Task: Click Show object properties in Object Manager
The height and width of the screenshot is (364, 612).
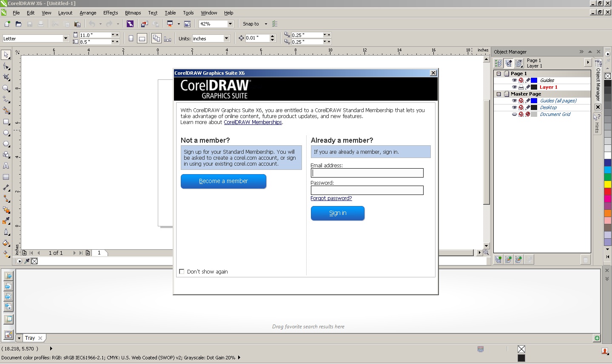Action: [x=498, y=63]
